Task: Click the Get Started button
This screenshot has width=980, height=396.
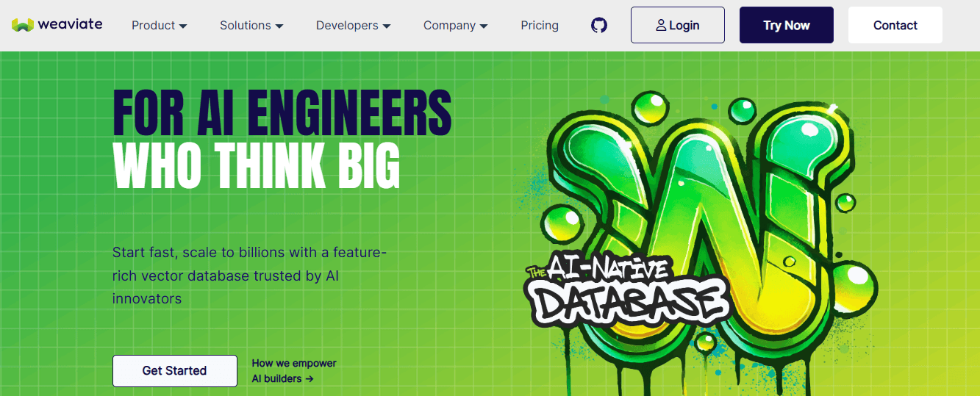Action: tap(175, 371)
